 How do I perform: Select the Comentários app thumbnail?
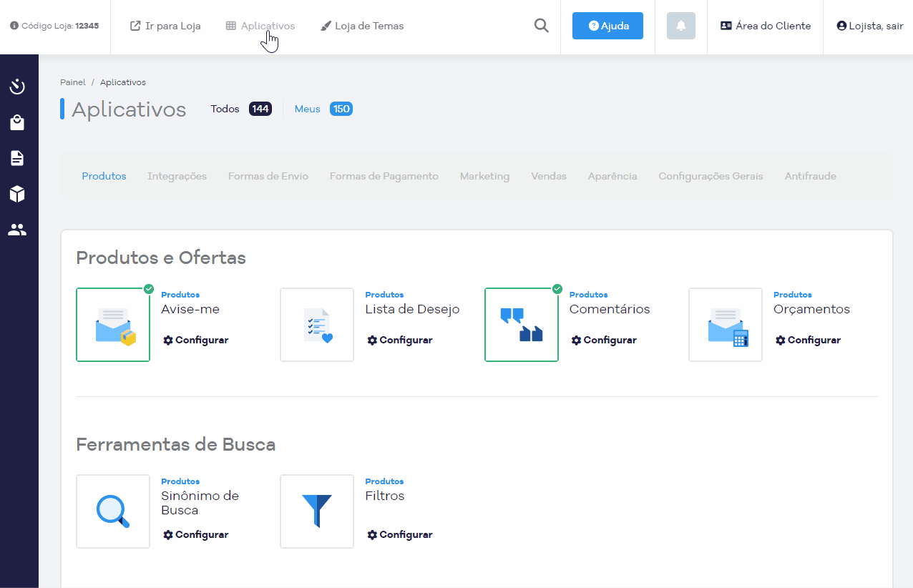click(x=521, y=325)
